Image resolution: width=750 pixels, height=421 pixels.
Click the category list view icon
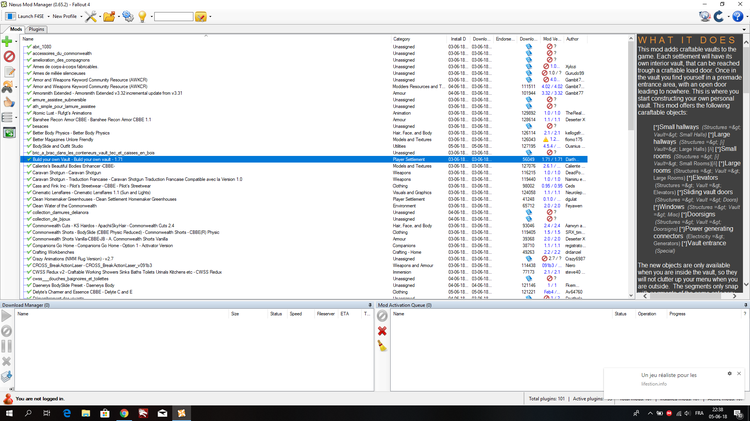pos(7,117)
